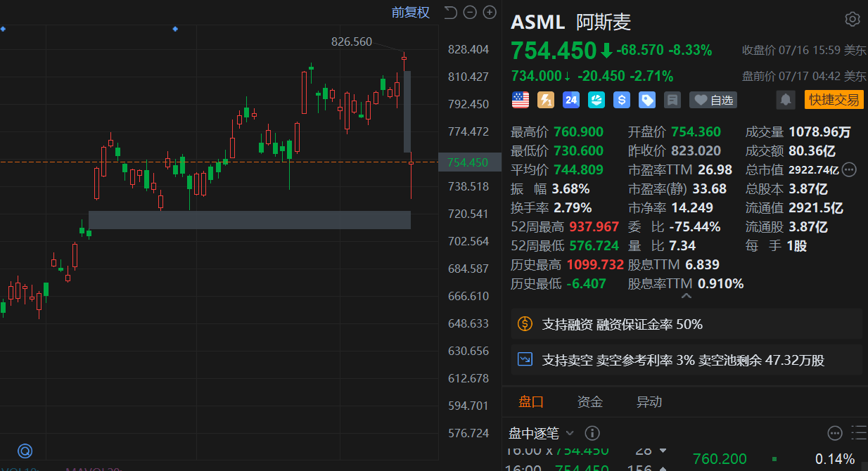Click the 量比 7.34 value
This screenshot has width=868, height=471.
pyautogui.click(x=682, y=245)
